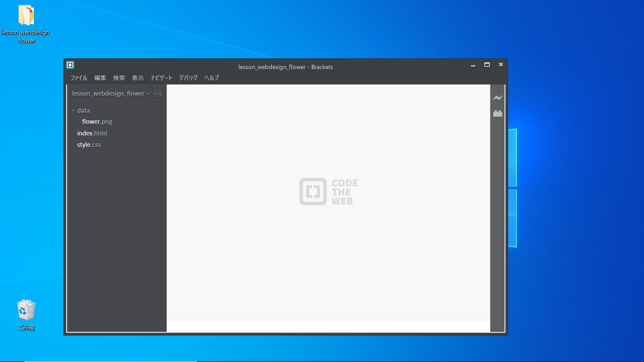This screenshot has height=362, width=644.
Task: Select the data folder row
Action: tap(117, 110)
